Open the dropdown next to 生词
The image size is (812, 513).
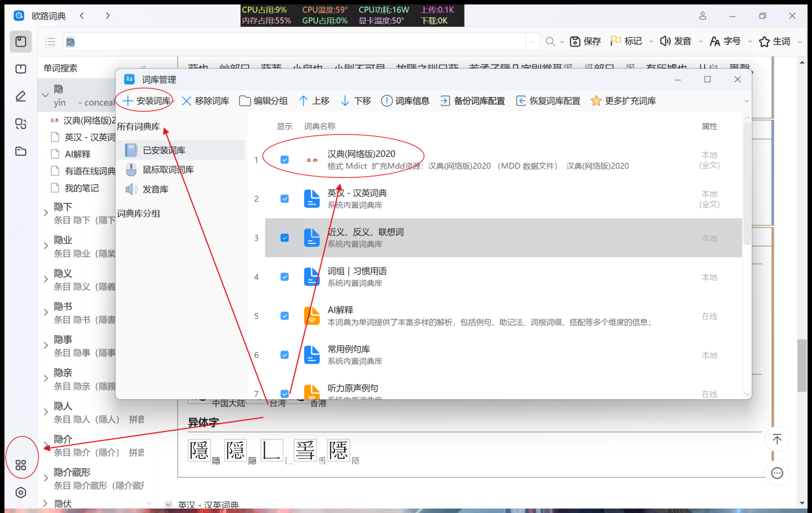coord(800,42)
